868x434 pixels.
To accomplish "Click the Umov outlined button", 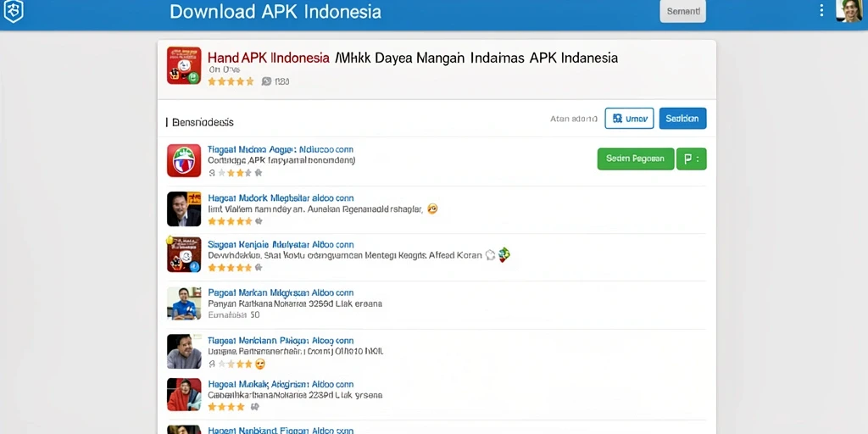I will click(x=630, y=119).
